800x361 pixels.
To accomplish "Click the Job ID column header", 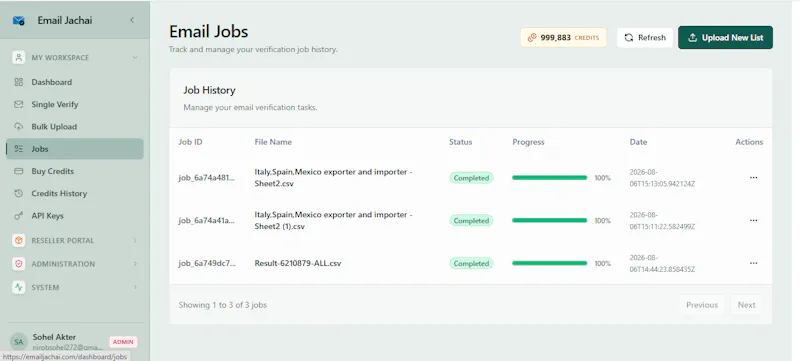I will (190, 142).
